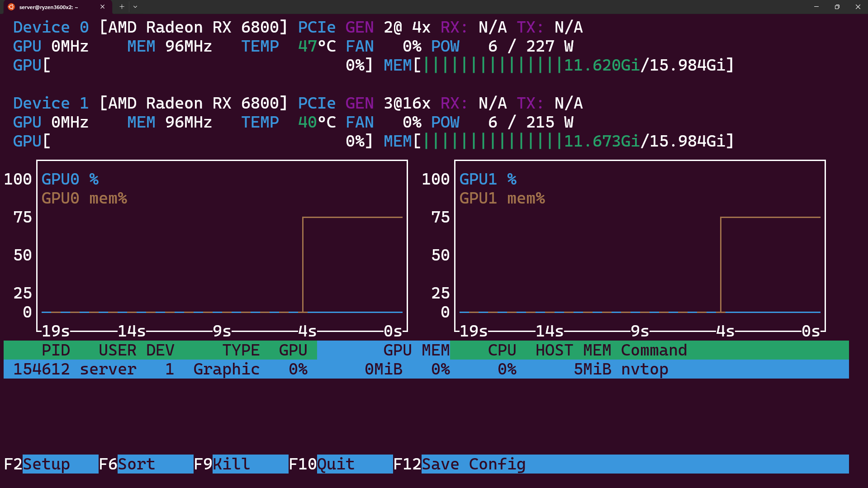868x488 pixels.
Task: Click the Device 1 label
Action: pyautogui.click(x=51, y=103)
